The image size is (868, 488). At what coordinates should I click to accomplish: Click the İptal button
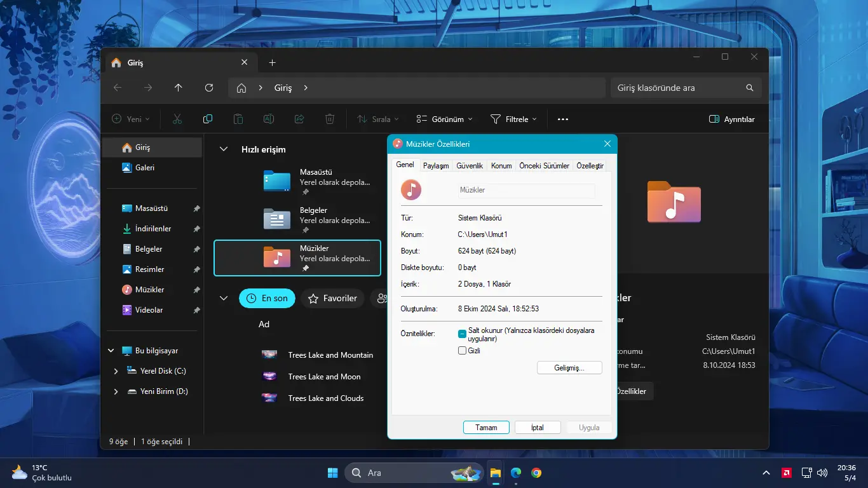[x=538, y=428]
